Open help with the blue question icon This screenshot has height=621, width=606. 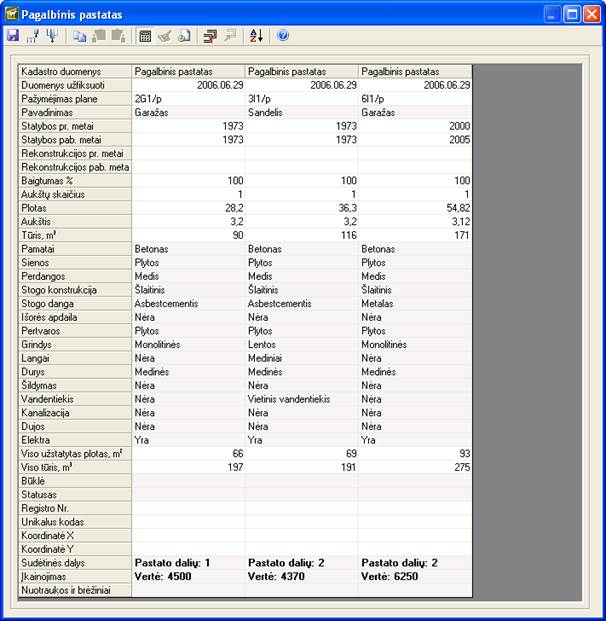pyautogui.click(x=283, y=36)
